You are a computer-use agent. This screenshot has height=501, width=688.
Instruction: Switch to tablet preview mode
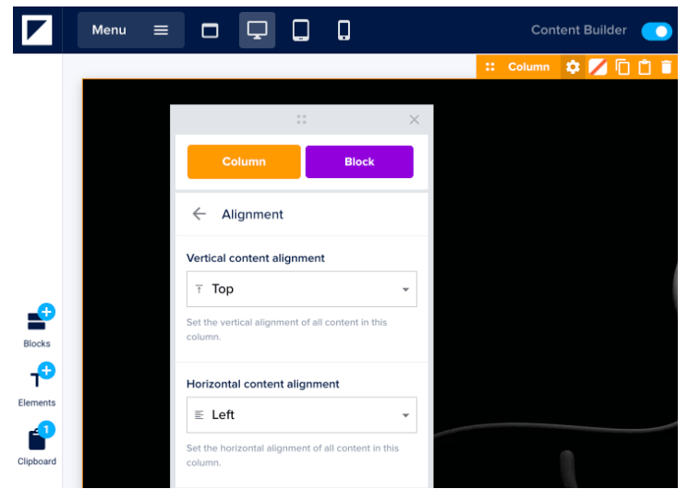300,30
